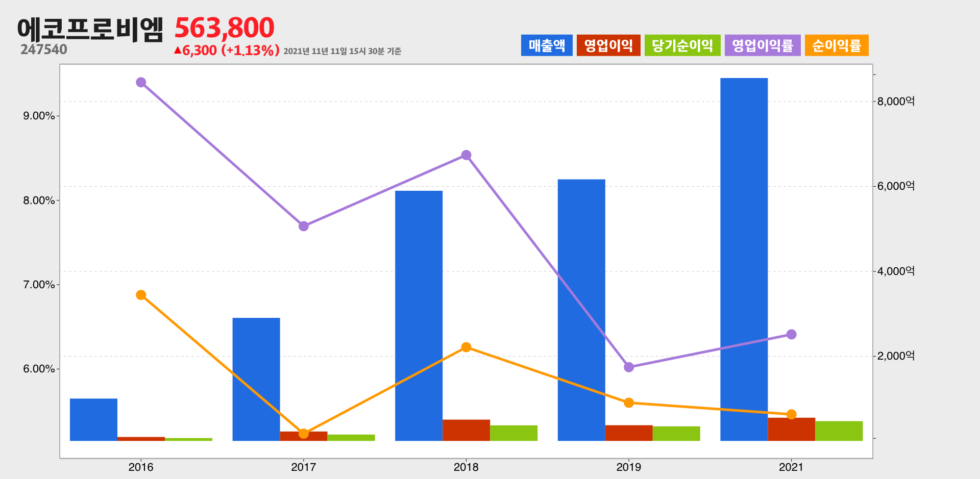Click the 2021 x-axis label
Screen dimensions: 980x479
click(x=791, y=467)
